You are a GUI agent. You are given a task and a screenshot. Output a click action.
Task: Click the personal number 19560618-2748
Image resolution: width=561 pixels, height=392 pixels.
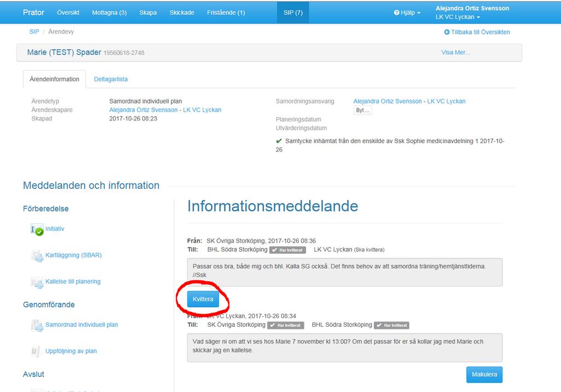click(x=124, y=53)
